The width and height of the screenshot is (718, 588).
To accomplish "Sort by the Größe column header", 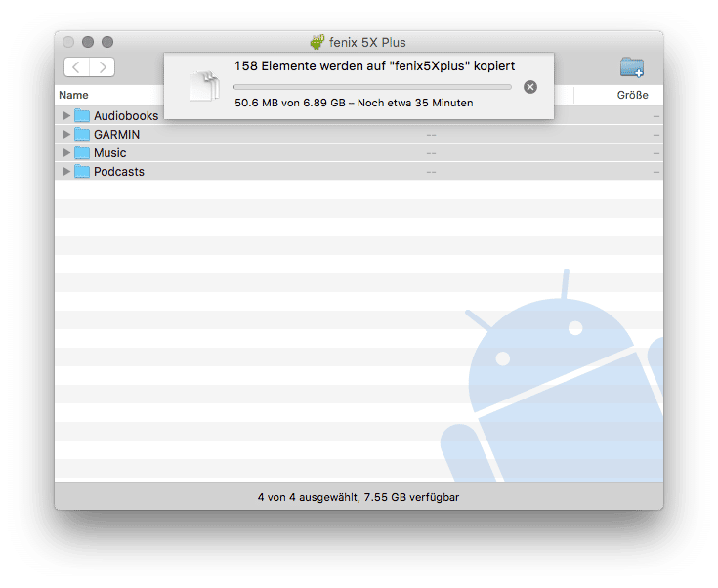I will click(x=632, y=95).
